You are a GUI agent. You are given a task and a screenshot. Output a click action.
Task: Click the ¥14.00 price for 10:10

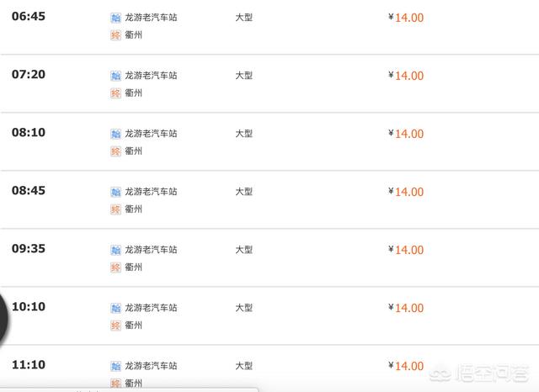click(406, 308)
